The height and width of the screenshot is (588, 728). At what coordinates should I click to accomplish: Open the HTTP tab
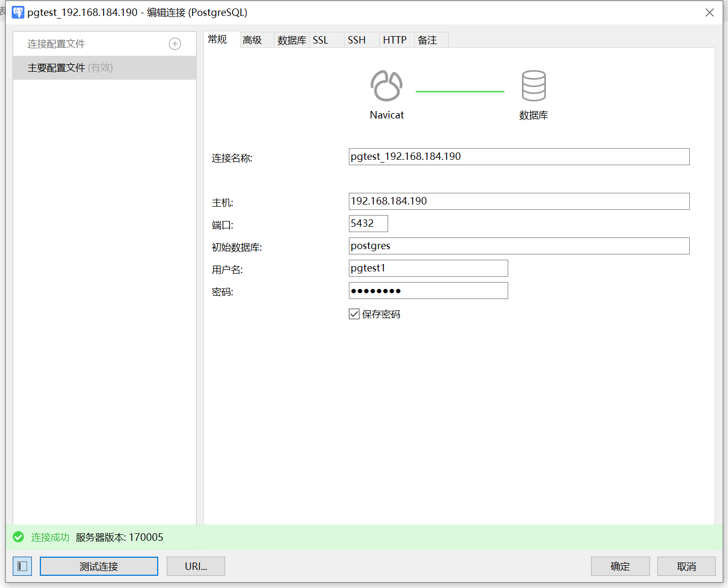[397, 40]
